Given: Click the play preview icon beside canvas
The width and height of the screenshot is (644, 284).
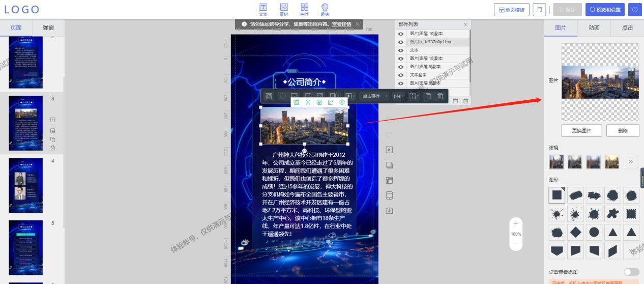Looking at the screenshot, I should pyautogui.click(x=390, y=150).
